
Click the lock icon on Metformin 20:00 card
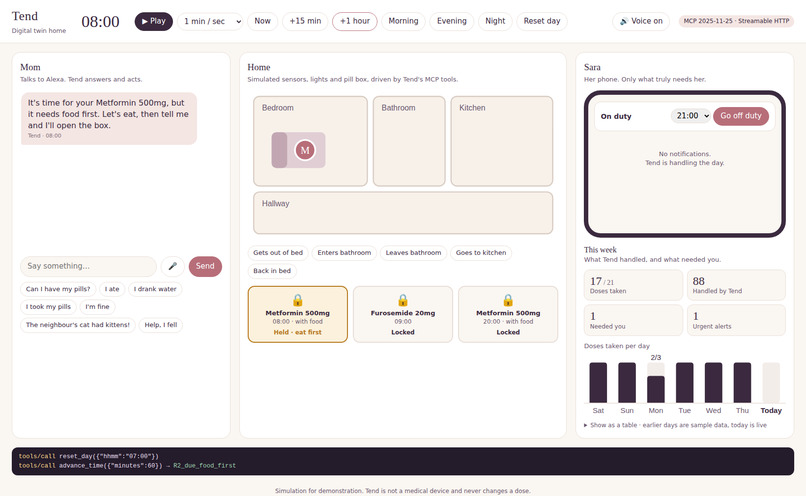[508, 300]
